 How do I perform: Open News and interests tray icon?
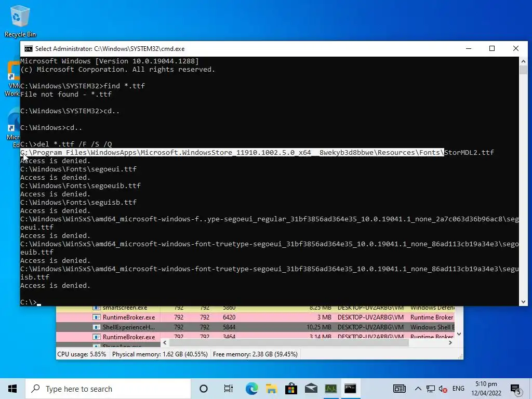pos(400,389)
